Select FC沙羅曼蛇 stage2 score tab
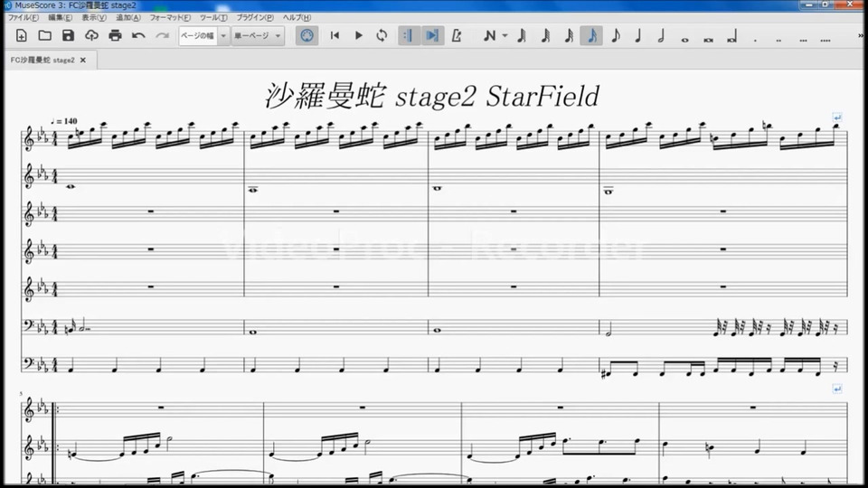This screenshot has width=868, height=488. pos(42,60)
